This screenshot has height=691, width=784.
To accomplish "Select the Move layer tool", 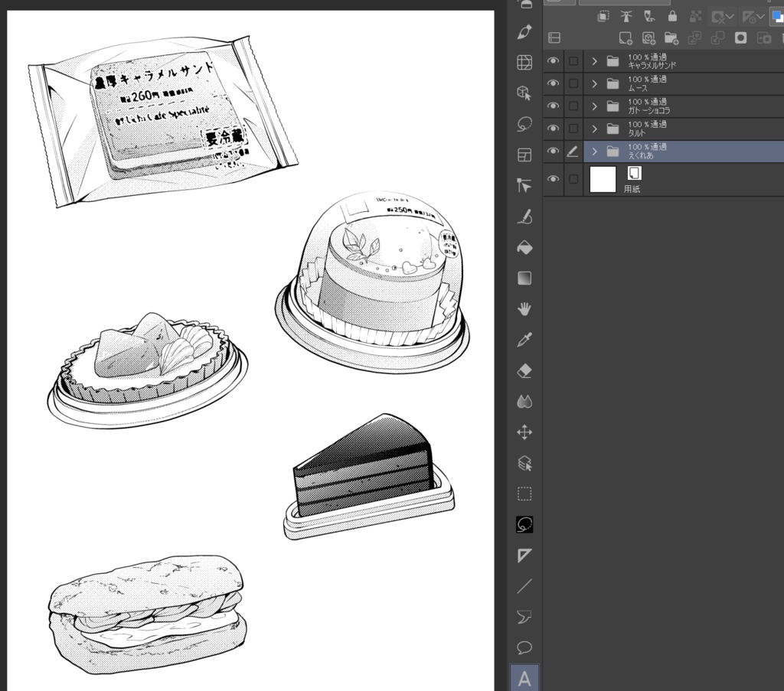I will 524,432.
